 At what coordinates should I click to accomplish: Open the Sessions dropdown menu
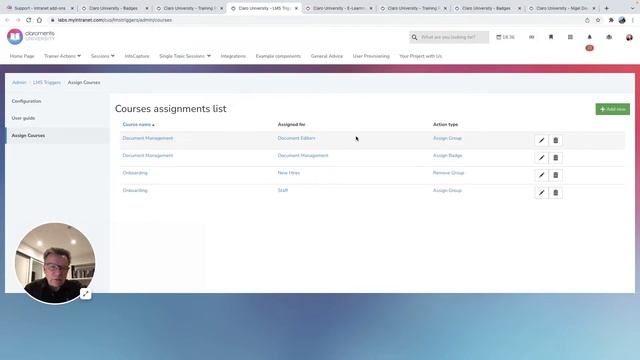click(102, 56)
